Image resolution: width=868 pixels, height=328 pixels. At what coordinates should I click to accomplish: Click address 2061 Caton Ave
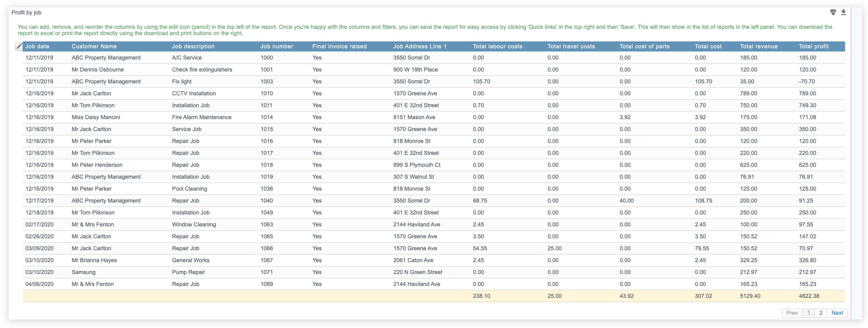click(413, 260)
